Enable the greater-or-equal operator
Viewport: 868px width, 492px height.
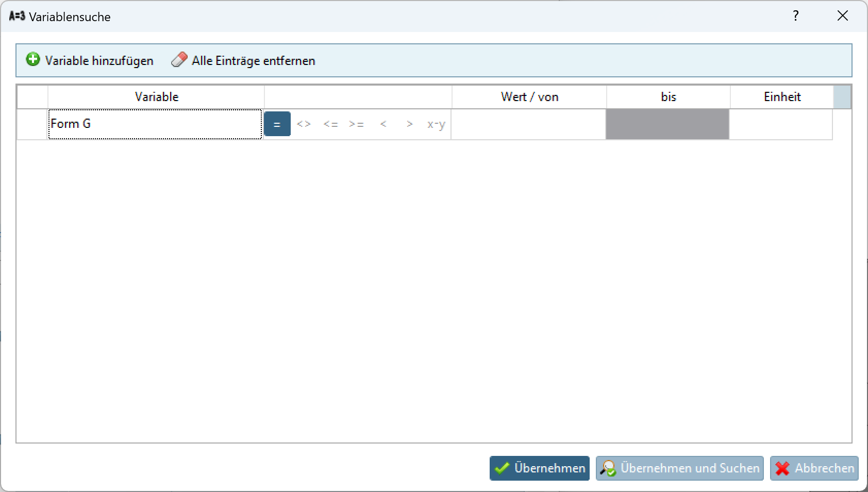click(x=357, y=124)
